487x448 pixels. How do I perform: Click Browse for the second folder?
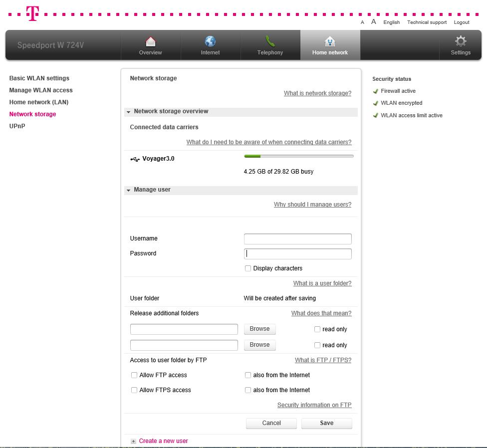point(259,345)
